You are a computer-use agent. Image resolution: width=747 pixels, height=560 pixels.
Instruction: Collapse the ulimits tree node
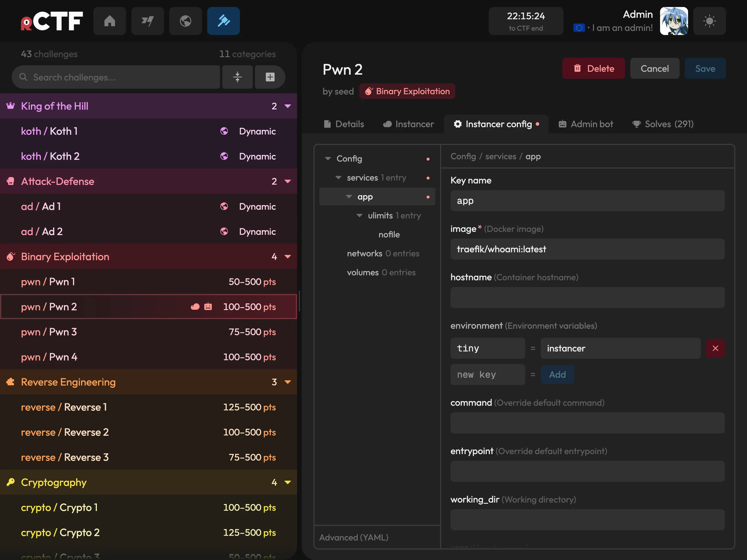(359, 215)
